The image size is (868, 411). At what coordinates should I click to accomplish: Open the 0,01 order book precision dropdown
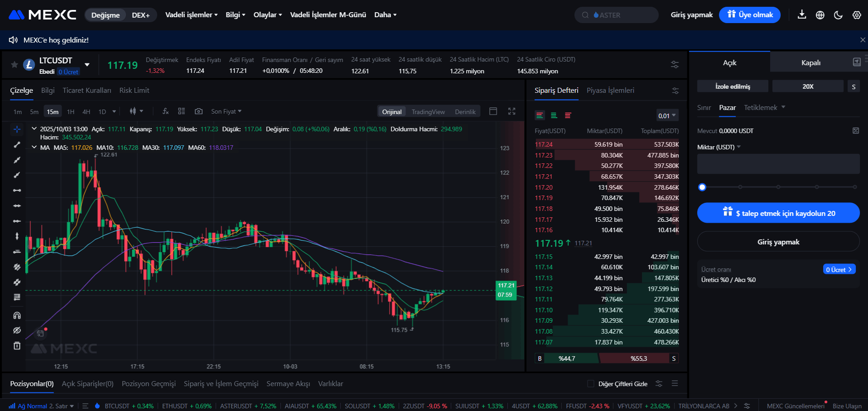click(x=667, y=115)
